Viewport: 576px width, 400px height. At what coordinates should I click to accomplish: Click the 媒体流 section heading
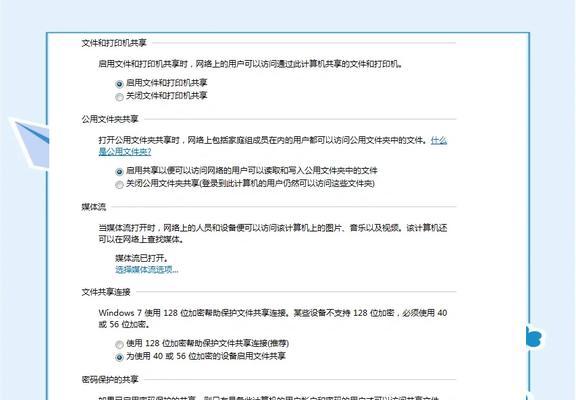click(x=94, y=207)
